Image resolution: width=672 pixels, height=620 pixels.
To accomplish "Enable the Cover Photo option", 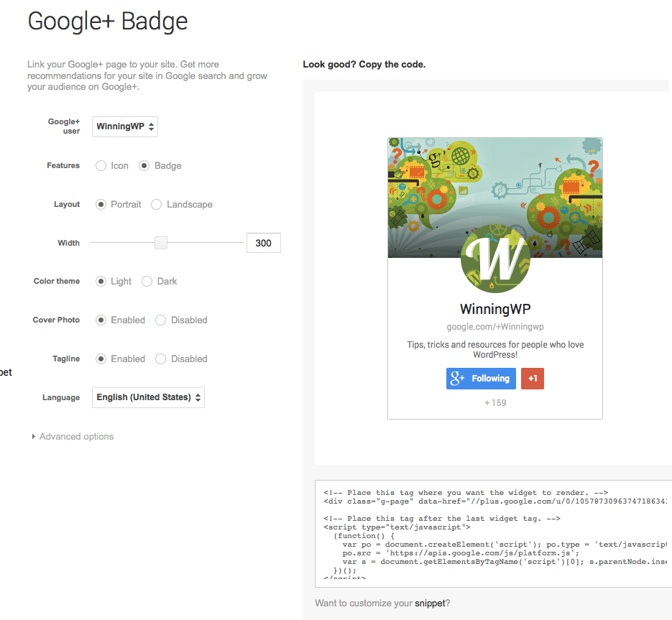I will 101,320.
